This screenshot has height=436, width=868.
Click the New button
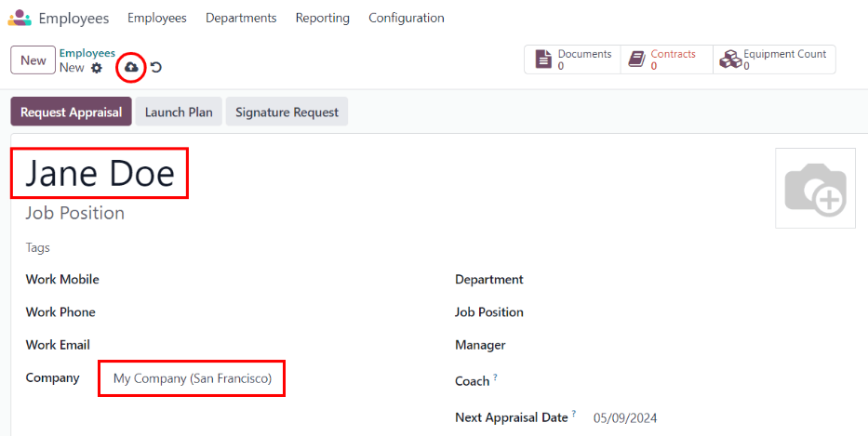[33, 60]
